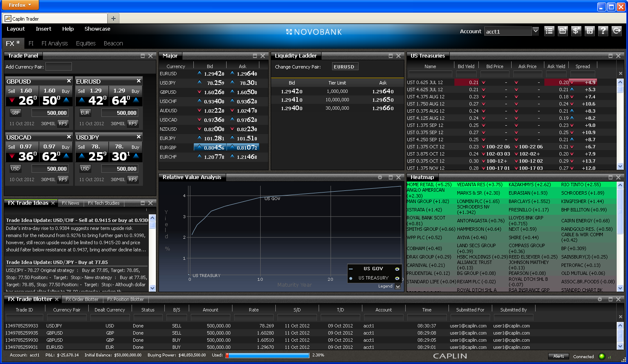Open a new browser tab with plus
628x364 pixels.
113,18
